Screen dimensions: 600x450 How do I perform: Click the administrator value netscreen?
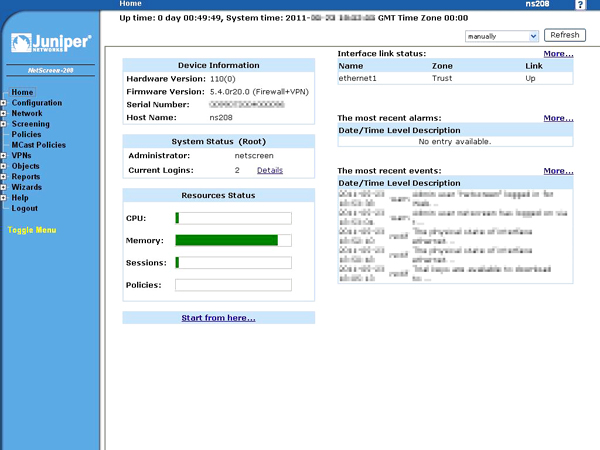click(254, 156)
